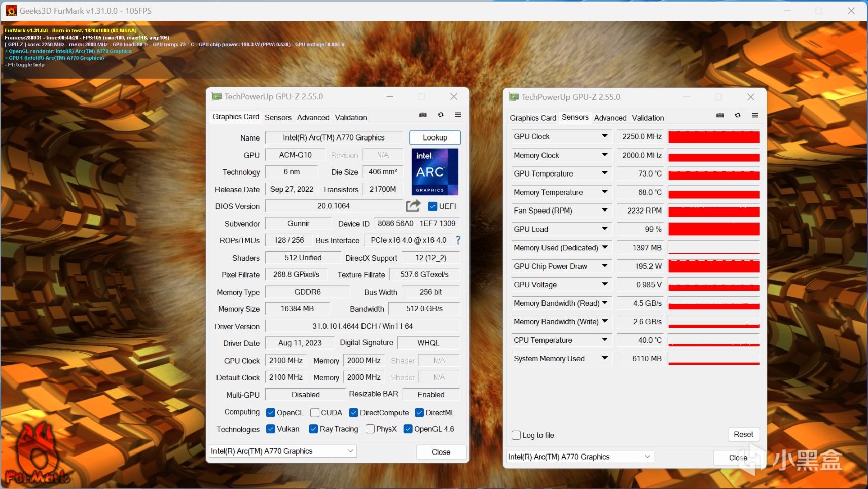Switch to Advanced tab in the right GPU-Z window
Screen dimensions: 868x489
tap(610, 118)
